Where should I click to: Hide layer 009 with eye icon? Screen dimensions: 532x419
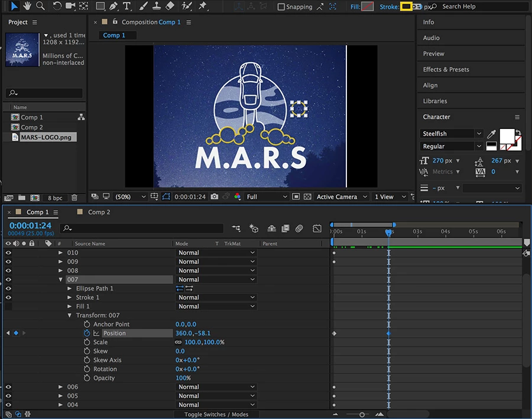tap(8, 262)
